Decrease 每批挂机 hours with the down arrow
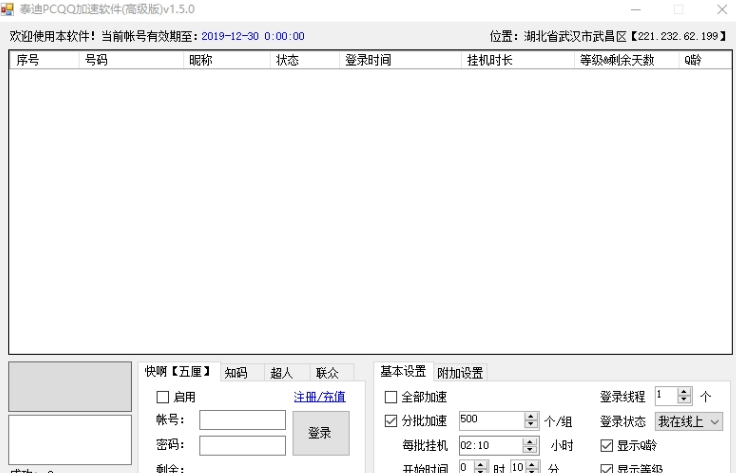This screenshot has height=473, width=736. tap(529, 450)
